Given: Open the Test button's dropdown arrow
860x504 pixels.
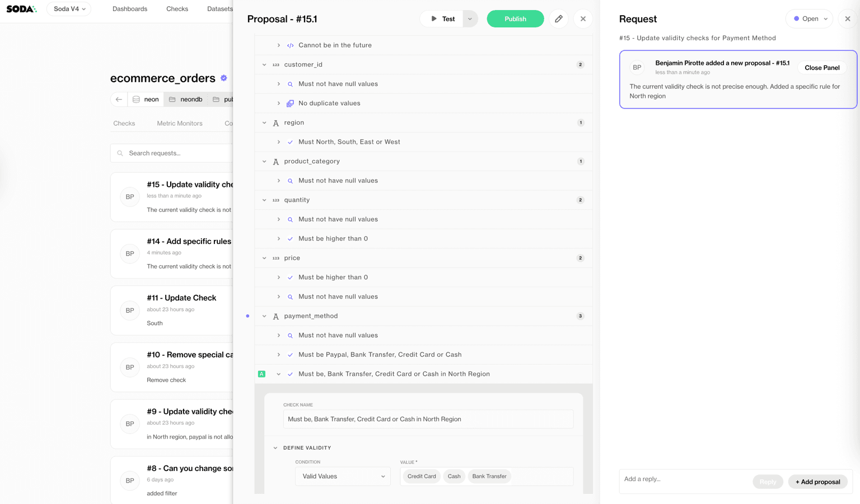Looking at the screenshot, I should (x=470, y=18).
